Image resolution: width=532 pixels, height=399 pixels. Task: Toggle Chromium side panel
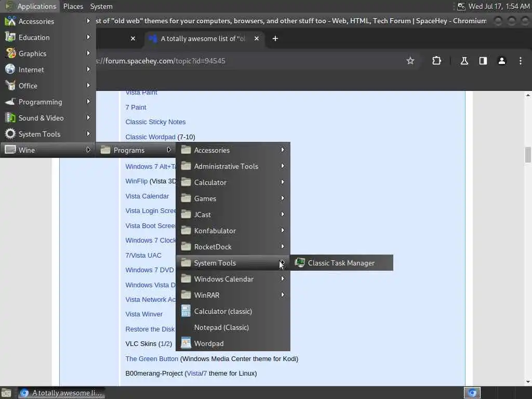pos(483,61)
